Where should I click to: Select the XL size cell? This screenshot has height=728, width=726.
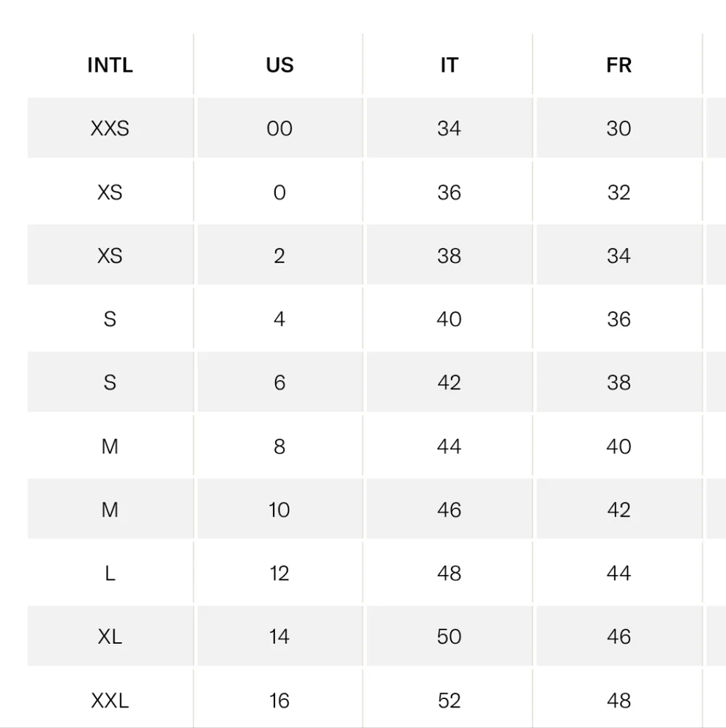point(110,637)
